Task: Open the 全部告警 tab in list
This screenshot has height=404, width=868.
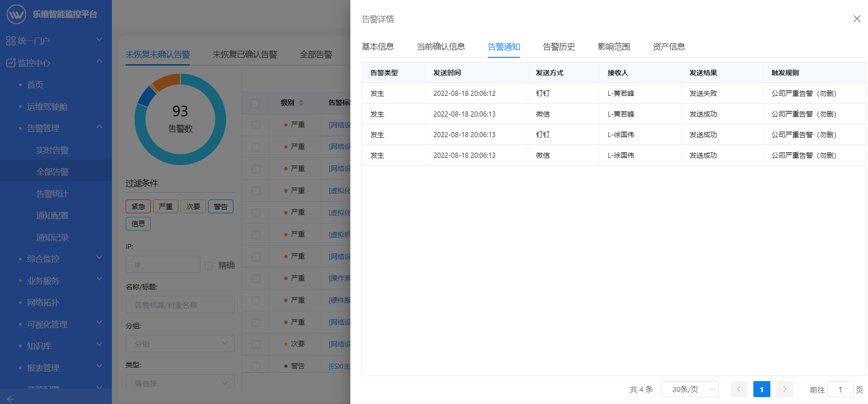Action: coord(316,55)
